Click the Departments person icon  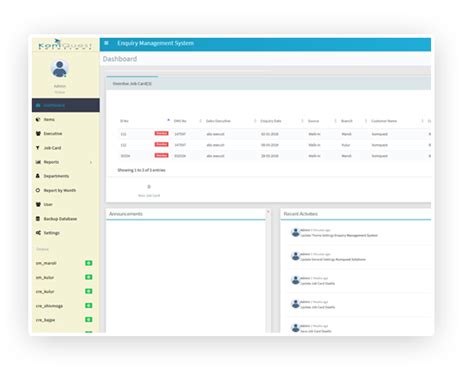click(38, 176)
